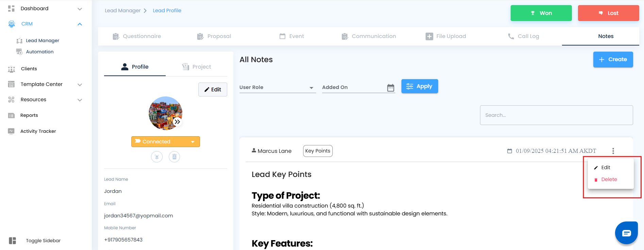The width and height of the screenshot is (644, 250).
Task: Select Delete from the note menu
Action: pos(609,179)
